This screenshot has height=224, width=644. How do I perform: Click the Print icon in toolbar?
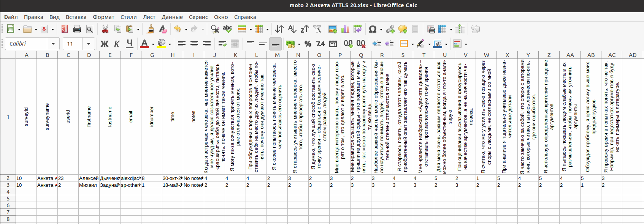(x=77, y=29)
